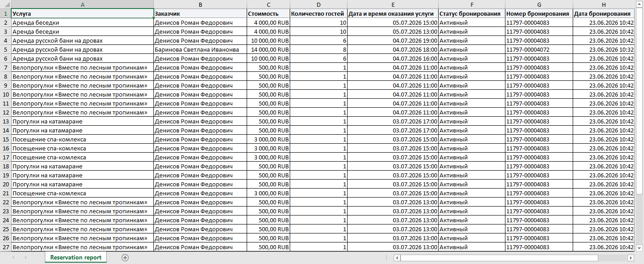Viewport: 644px width, 264px height.
Task: Select the '05.07.2026 15:00' cell
Action: (393, 22)
